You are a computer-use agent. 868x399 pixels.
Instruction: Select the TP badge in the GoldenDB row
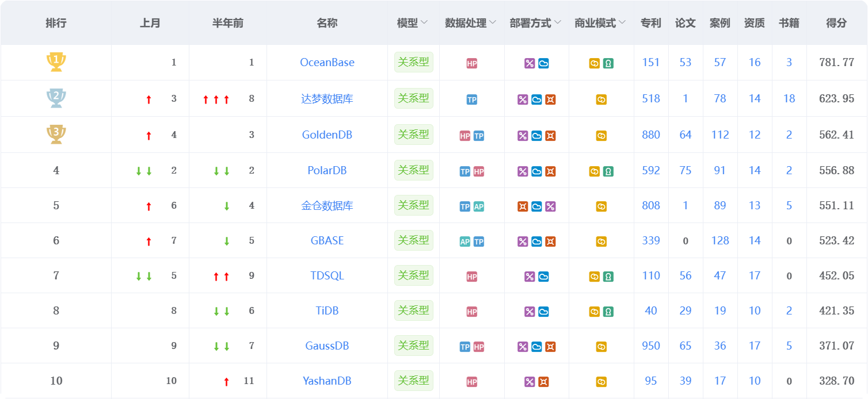479,136
